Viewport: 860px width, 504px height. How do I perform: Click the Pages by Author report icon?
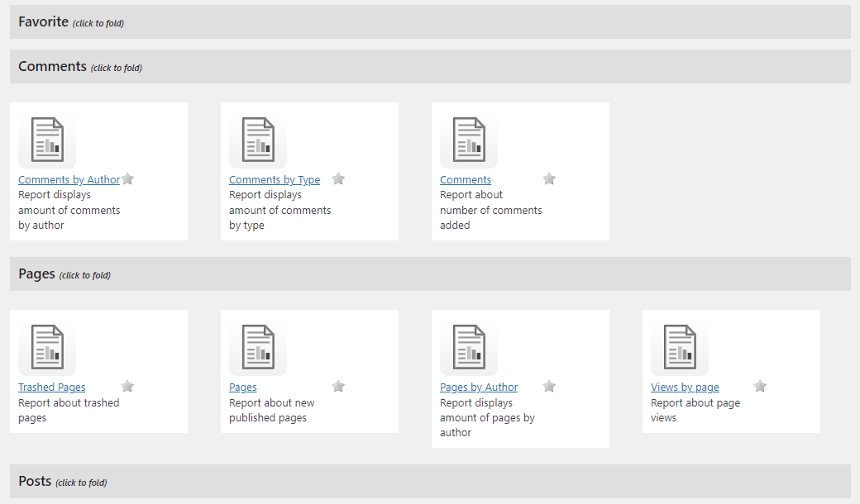pos(469,347)
